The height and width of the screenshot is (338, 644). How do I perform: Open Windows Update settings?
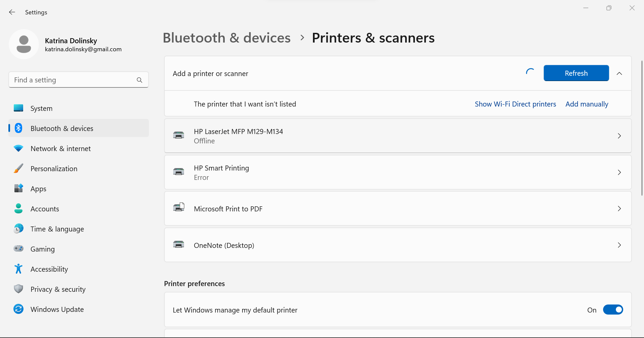click(x=79, y=309)
